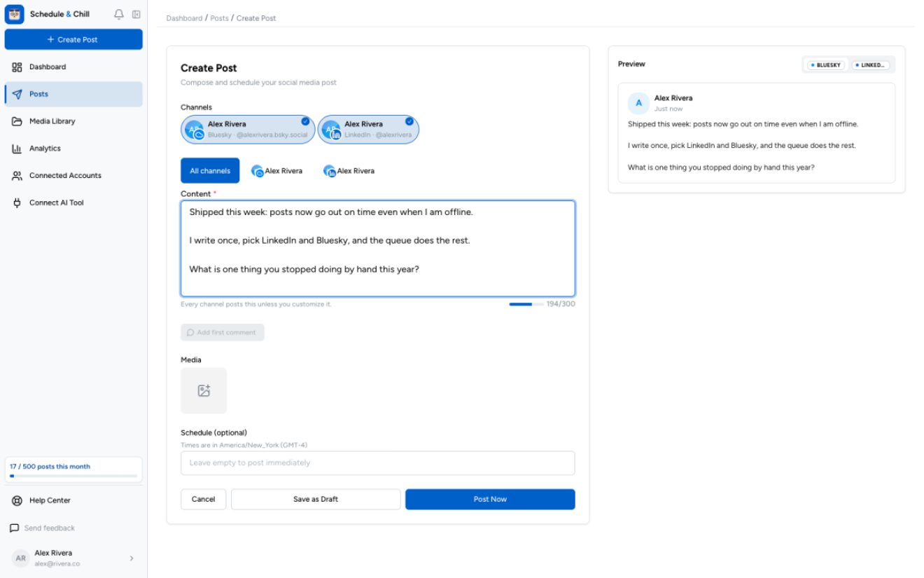The height and width of the screenshot is (578, 924).
Task: Click the "17 / 500 posts this month" text
Action: click(50, 466)
